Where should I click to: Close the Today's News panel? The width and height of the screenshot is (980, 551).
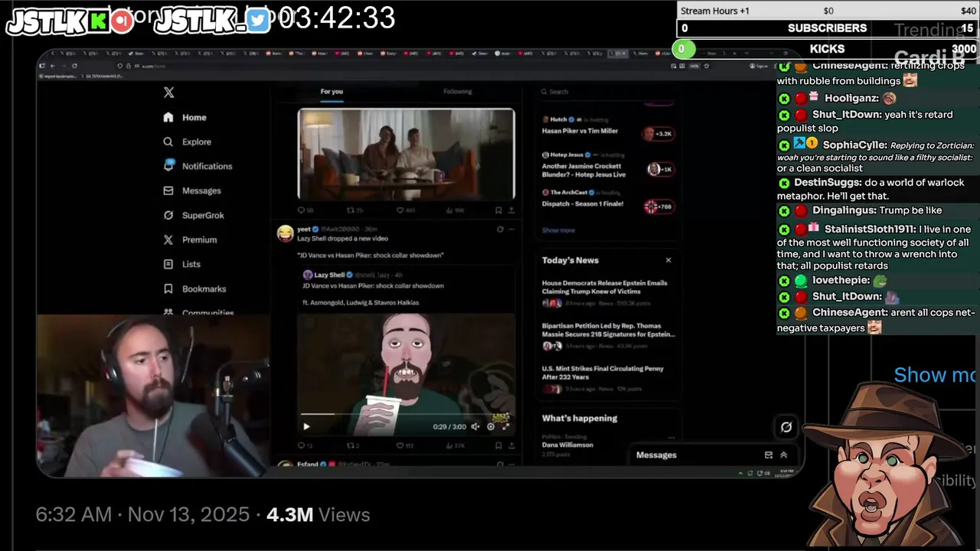[668, 260]
